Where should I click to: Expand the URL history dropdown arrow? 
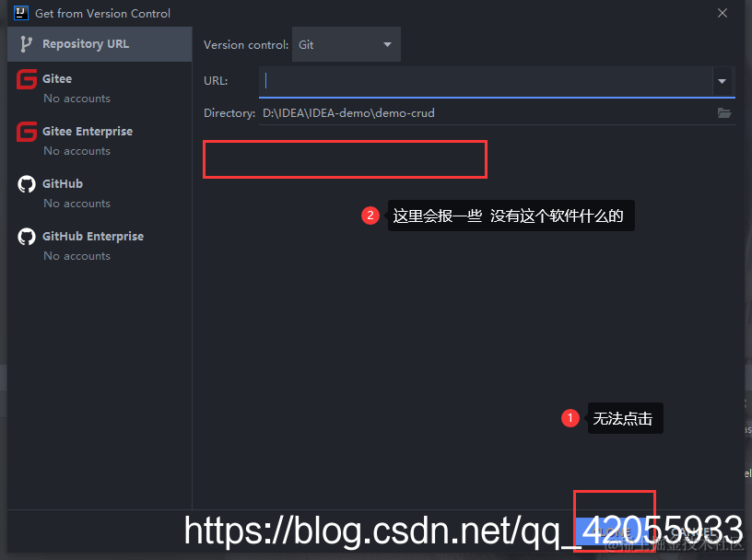(723, 81)
